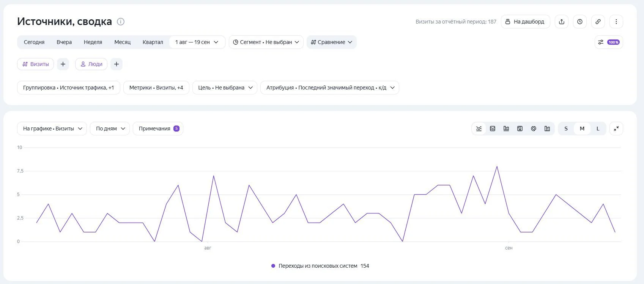Add segment with plus next to Визиты

click(63, 64)
